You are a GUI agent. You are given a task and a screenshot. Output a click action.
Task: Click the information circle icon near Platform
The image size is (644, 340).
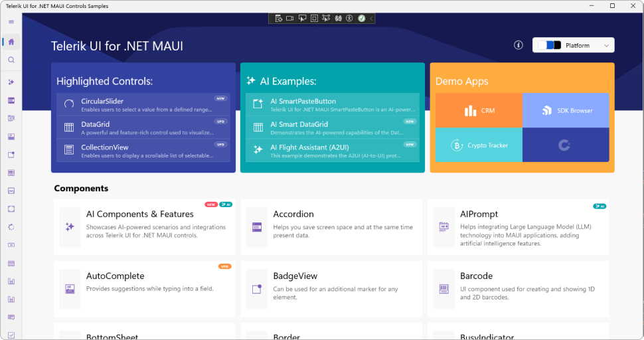point(519,45)
